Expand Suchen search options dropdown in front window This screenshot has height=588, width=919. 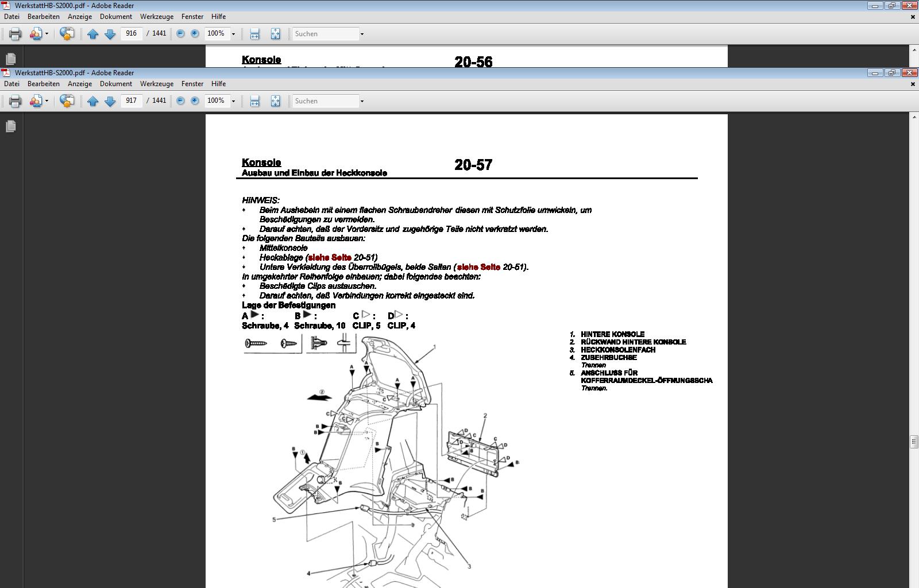[x=362, y=101]
